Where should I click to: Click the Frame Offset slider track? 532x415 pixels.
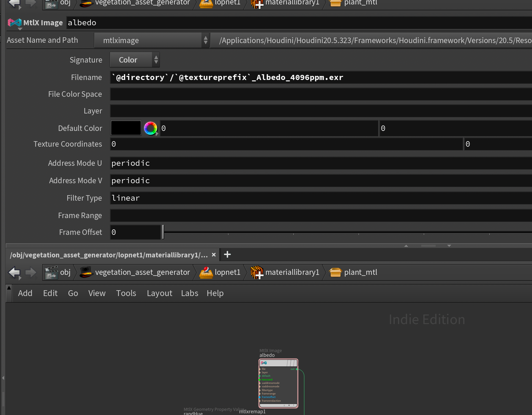(x=348, y=232)
